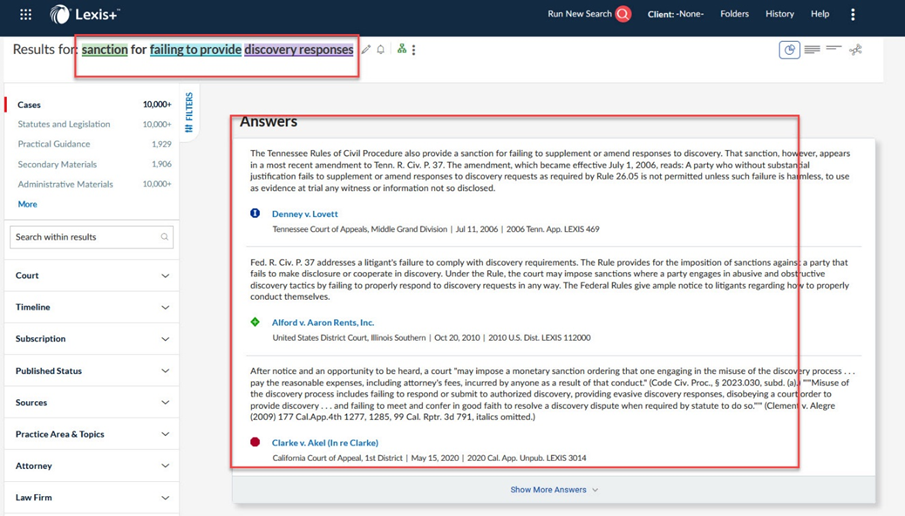905x516 pixels.
Task: Click 'California Court of Appeal, 1st District'
Action: pyautogui.click(x=337, y=458)
